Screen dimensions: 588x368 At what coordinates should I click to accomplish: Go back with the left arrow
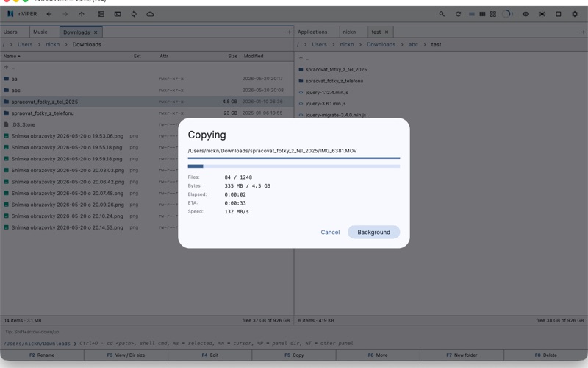pos(49,14)
